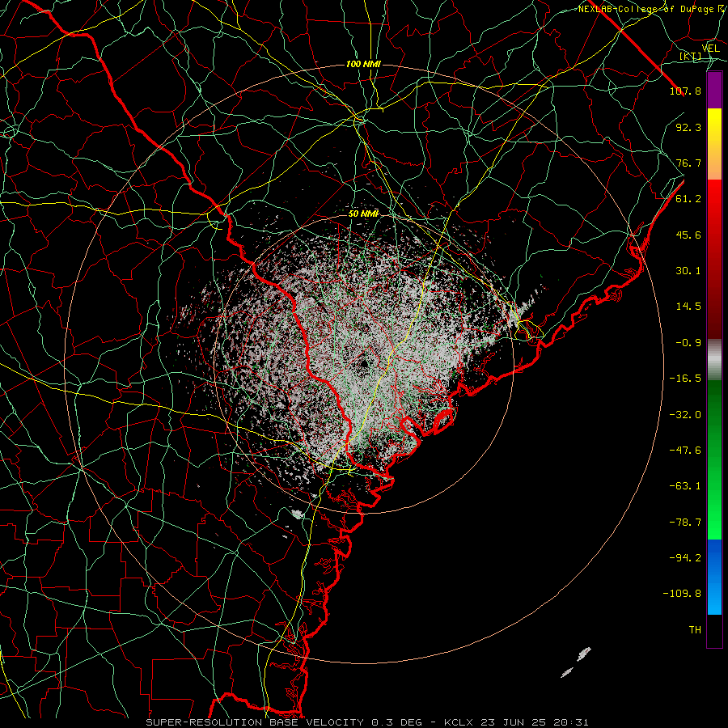This screenshot has width=728, height=728.
Task: Click the small gray echo cluster southwest of the 50 NMI ring
Action: 298,514
